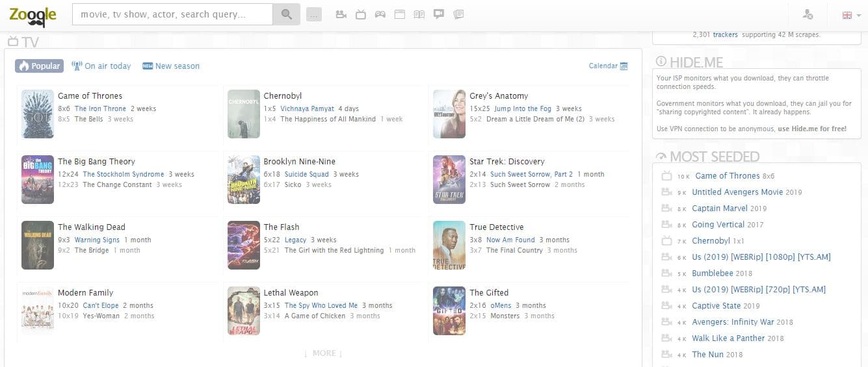Open the books icon category
868x367 pixels.
pyautogui.click(x=419, y=14)
